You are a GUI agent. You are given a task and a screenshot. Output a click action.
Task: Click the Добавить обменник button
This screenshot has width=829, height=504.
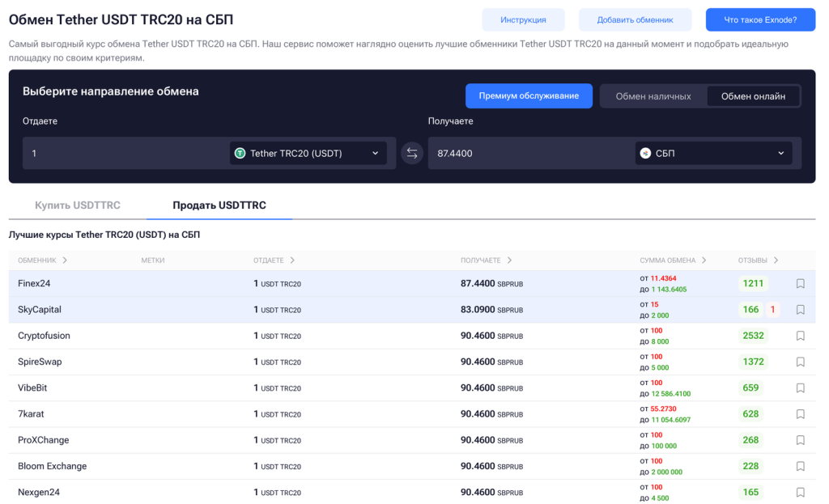pyautogui.click(x=635, y=19)
